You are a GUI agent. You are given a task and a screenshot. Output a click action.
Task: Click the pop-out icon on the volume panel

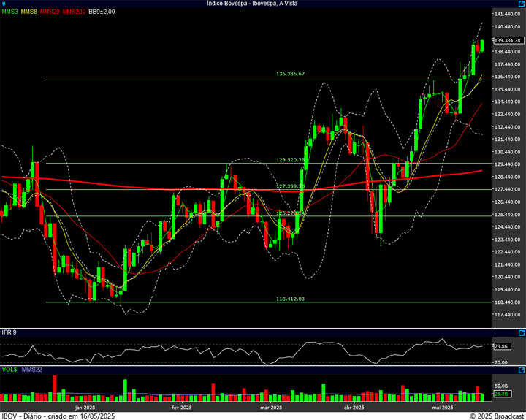[521, 371]
